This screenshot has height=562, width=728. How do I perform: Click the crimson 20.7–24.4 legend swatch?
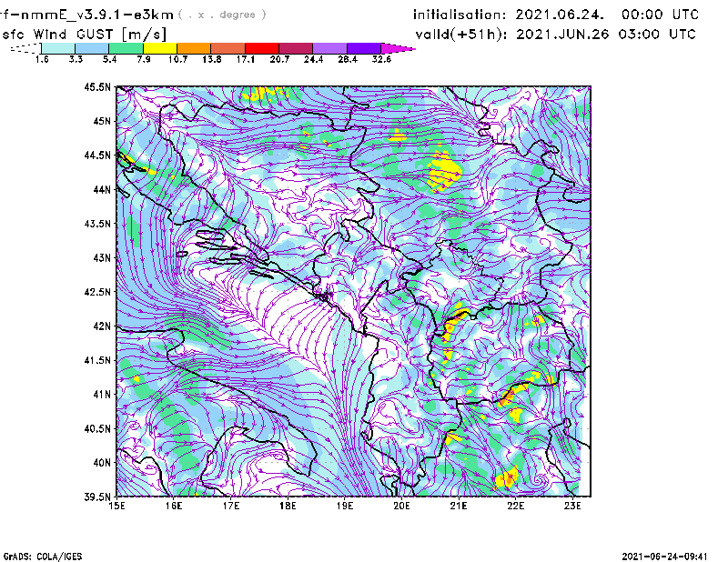[x=296, y=48]
